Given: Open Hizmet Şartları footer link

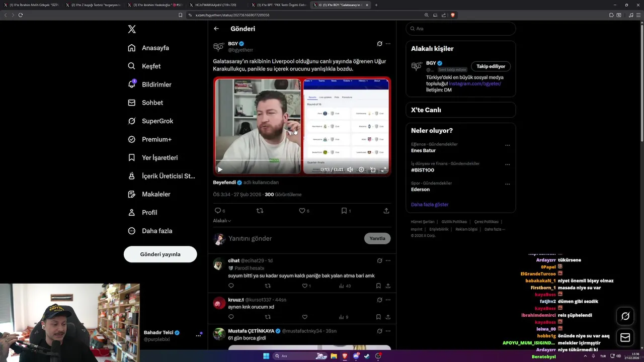Looking at the screenshot, I should (423, 222).
